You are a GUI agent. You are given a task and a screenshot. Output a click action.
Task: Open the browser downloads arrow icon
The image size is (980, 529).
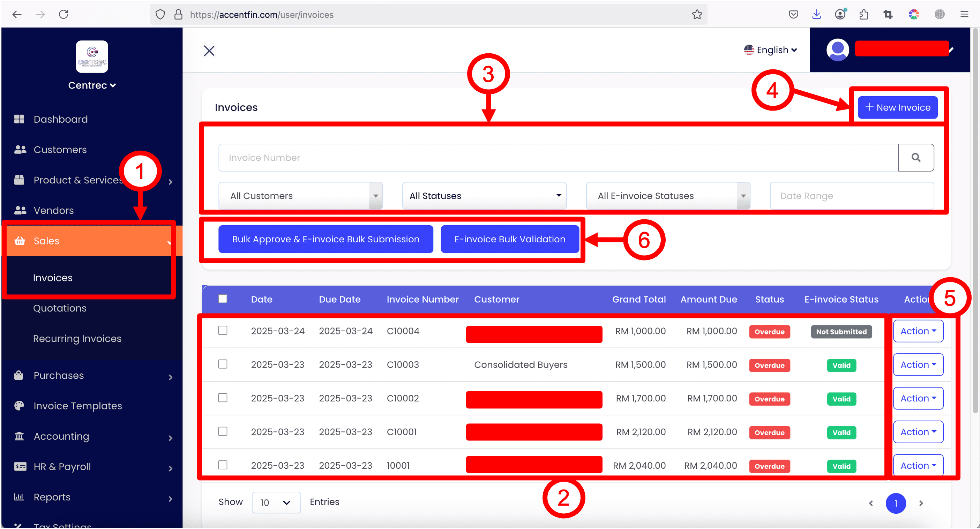[816, 14]
